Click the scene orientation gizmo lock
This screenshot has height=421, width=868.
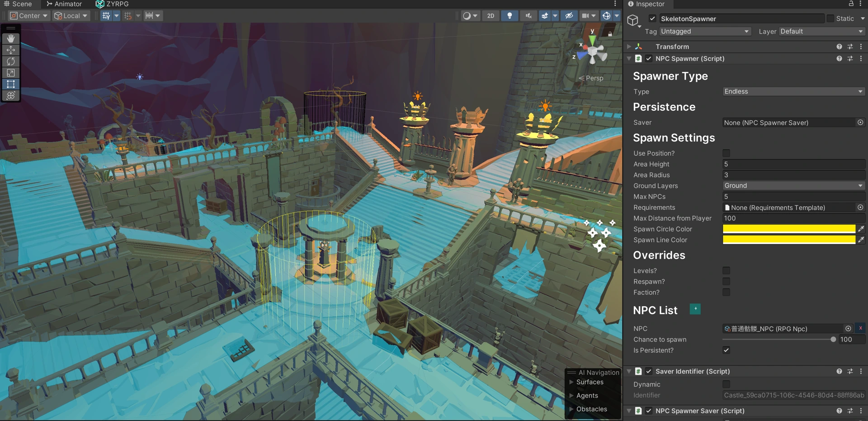[610, 34]
